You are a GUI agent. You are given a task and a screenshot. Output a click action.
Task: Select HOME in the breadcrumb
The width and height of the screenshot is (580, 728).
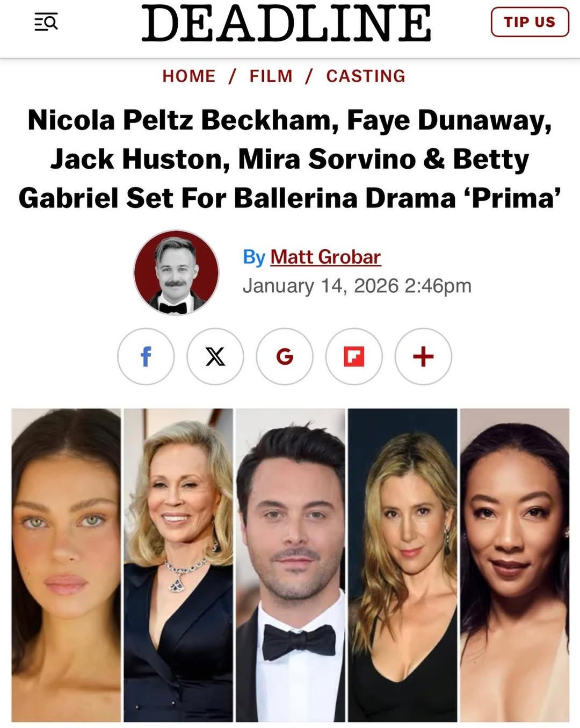click(x=189, y=76)
